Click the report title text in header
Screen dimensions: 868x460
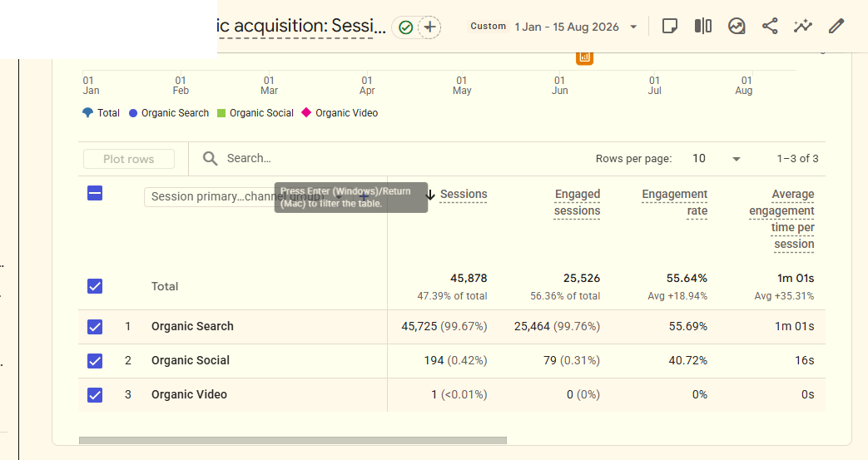(x=302, y=26)
